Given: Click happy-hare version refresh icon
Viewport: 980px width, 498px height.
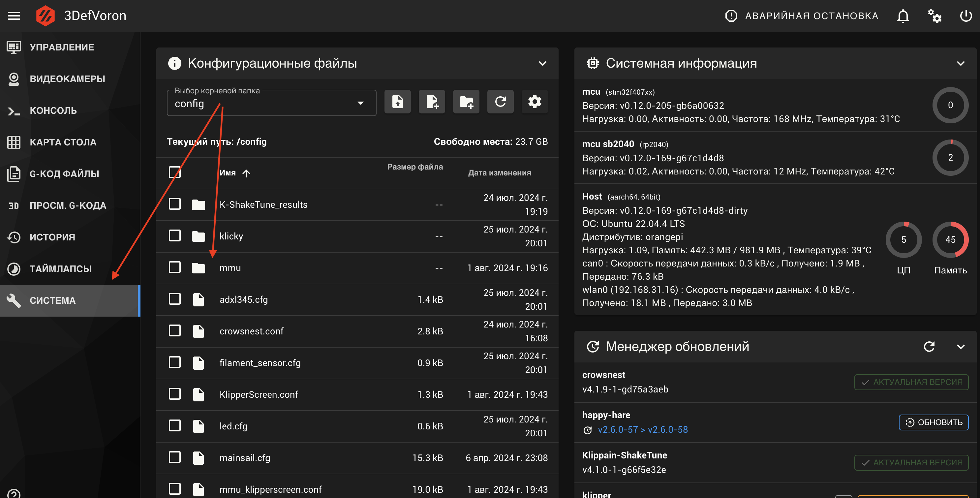Looking at the screenshot, I should 588,430.
